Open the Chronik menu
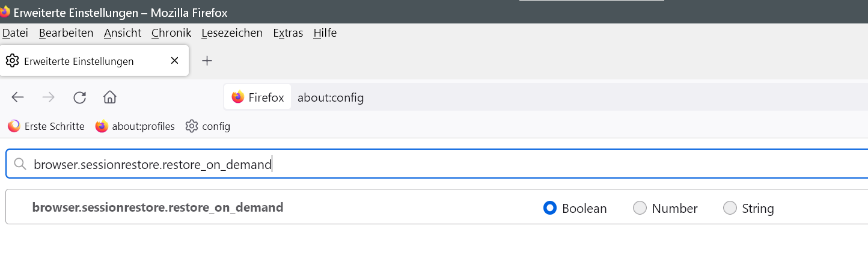 [171, 33]
